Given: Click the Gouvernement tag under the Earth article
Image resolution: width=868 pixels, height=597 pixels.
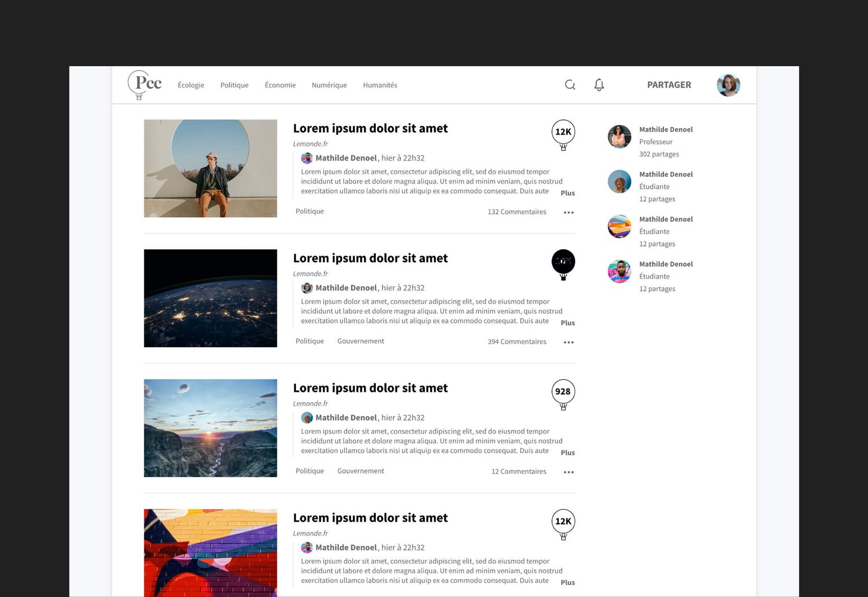Looking at the screenshot, I should click(x=361, y=341).
